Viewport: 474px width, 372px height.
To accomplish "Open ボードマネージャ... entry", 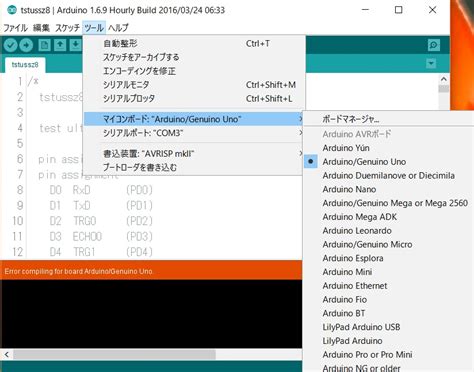I will 350,119.
